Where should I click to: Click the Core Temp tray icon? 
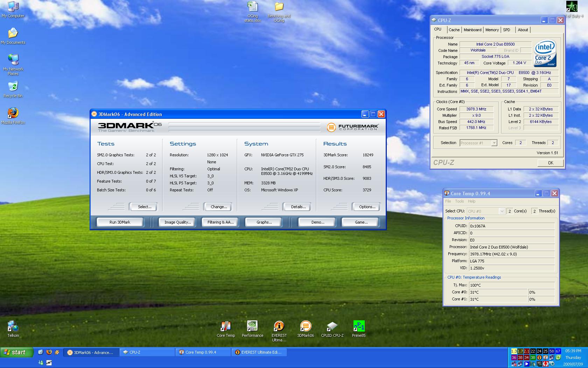546,357
